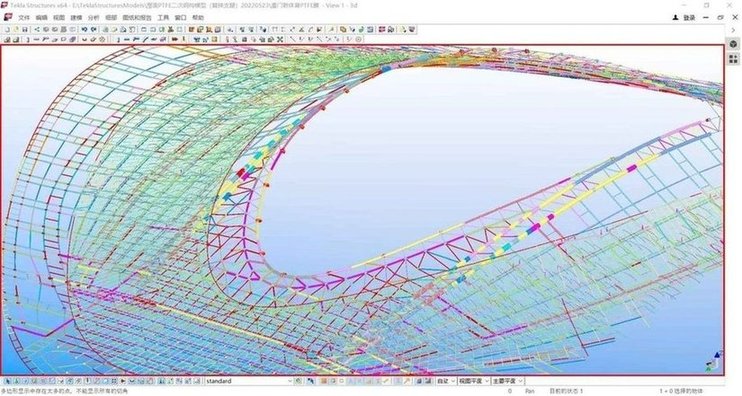Click the undo arrow icon
Image resolution: width=742 pixels, height=396 pixels.
coord(84,29)
